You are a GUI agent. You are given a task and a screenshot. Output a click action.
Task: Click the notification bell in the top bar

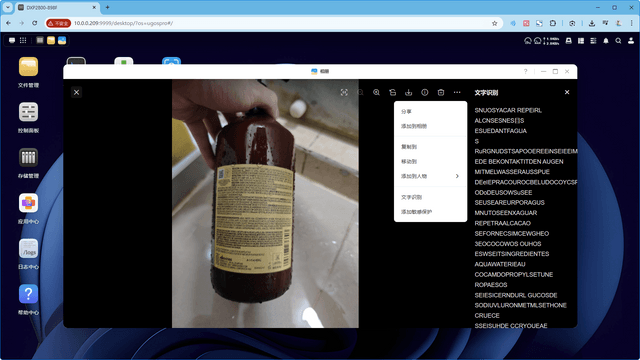(606, 40)
